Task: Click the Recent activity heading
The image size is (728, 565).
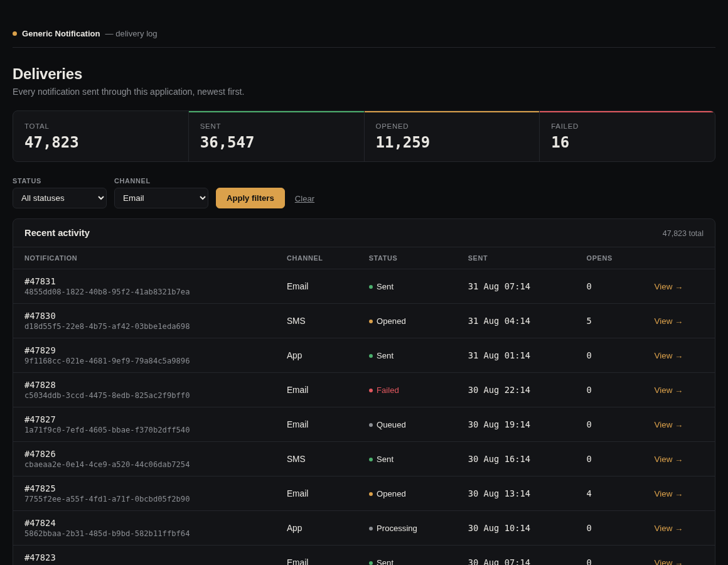Action: click(57, 233)
